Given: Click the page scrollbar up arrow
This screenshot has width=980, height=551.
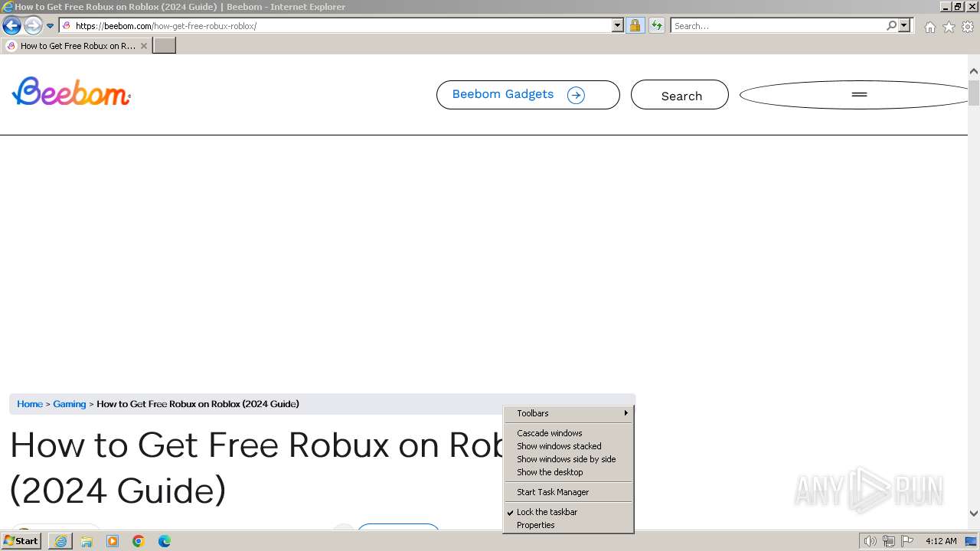Looking at the screenshot, I should [974, 70].
